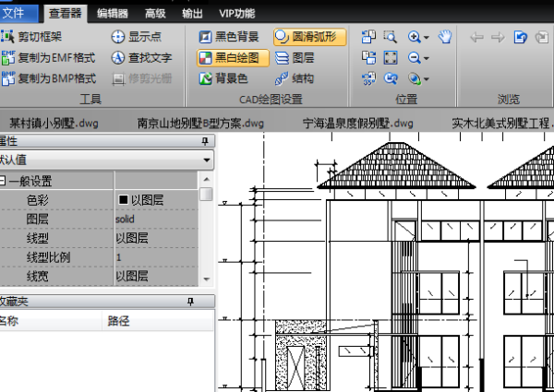554x392 pixels.
Task: Click the last gray icon in 浏览 group
Action: point(541,37)
